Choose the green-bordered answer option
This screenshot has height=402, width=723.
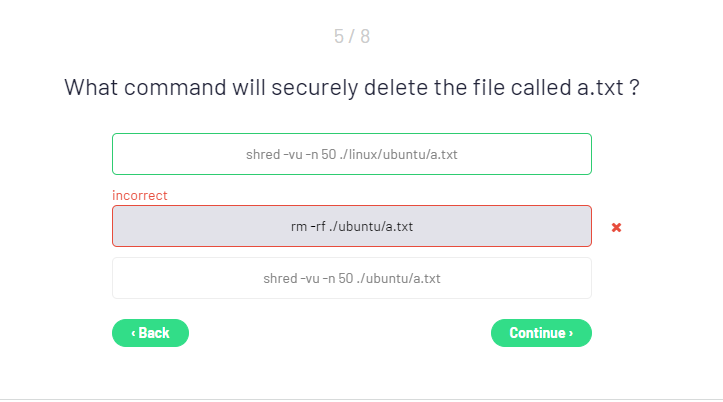tap(351, 154)
